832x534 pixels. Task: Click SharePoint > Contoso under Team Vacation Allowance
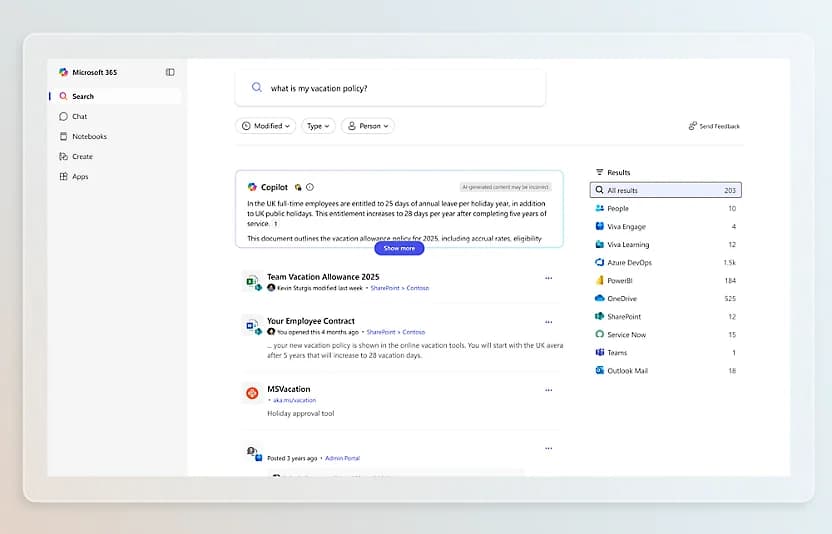click(x=400, y=288)
